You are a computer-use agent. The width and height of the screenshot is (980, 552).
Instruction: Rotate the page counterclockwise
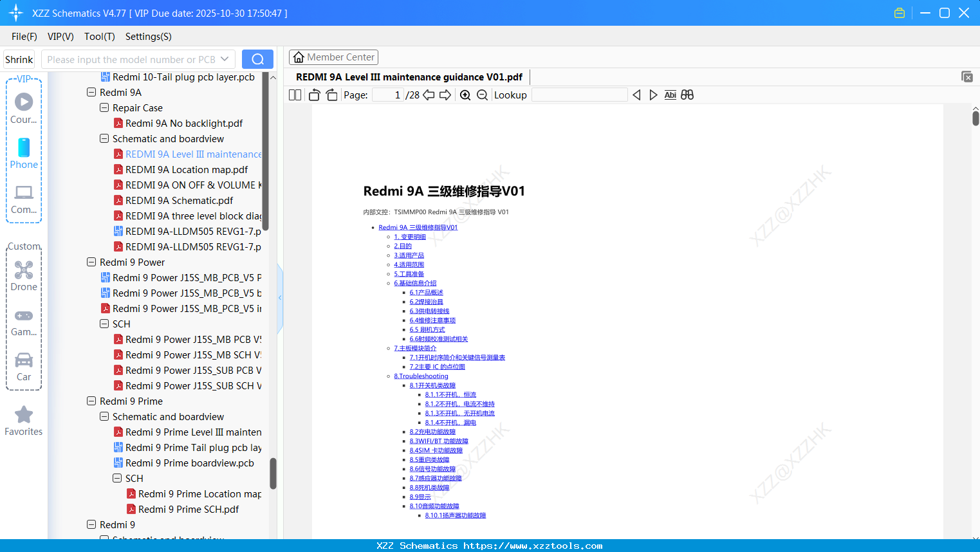pyautogui.click(x=315, y=95)
